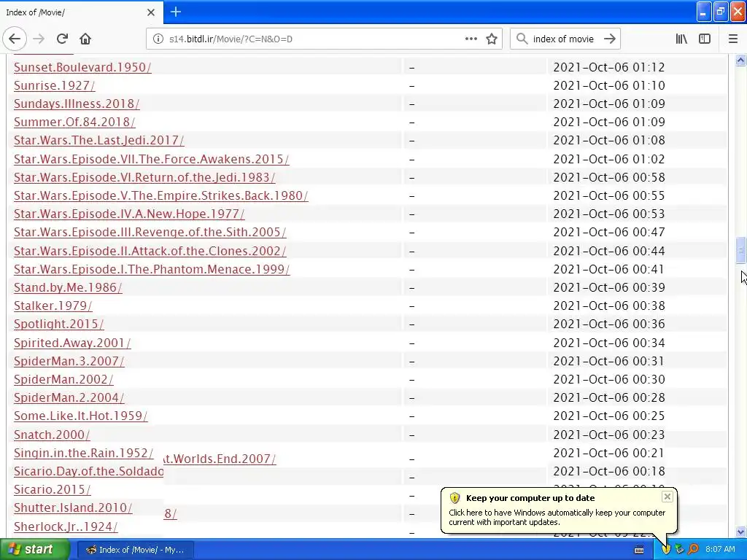Open Shutter.Island.2010 folder link
Screen dimensions: 747x560
point(73,507)
